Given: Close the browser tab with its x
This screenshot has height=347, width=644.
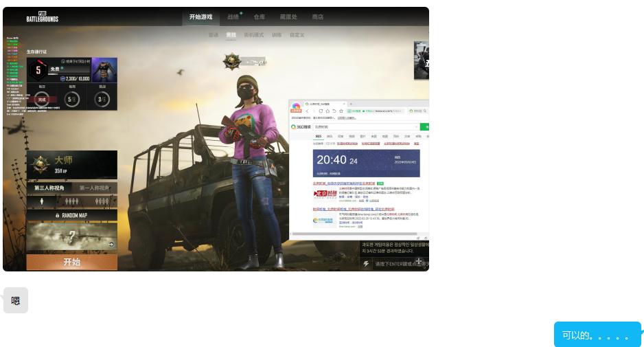Looking at the screenshot, I should click(x=344, y=104).
